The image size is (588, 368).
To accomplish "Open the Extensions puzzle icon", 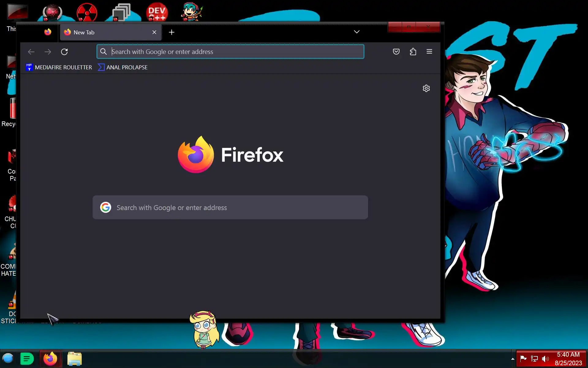I will tap(413, 52).
